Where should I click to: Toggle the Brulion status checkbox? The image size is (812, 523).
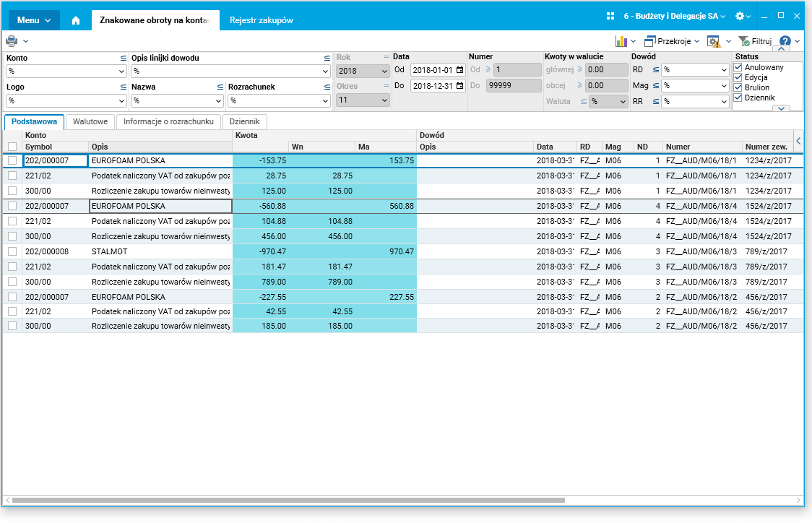click(x=738, y=87)
